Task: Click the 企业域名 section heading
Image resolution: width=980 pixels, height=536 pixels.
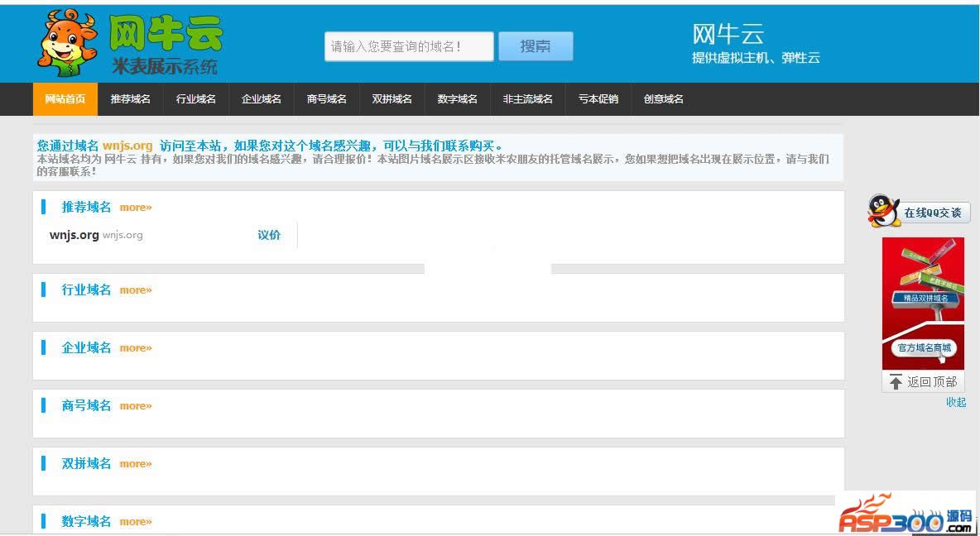Action: [x=86, y=347]
